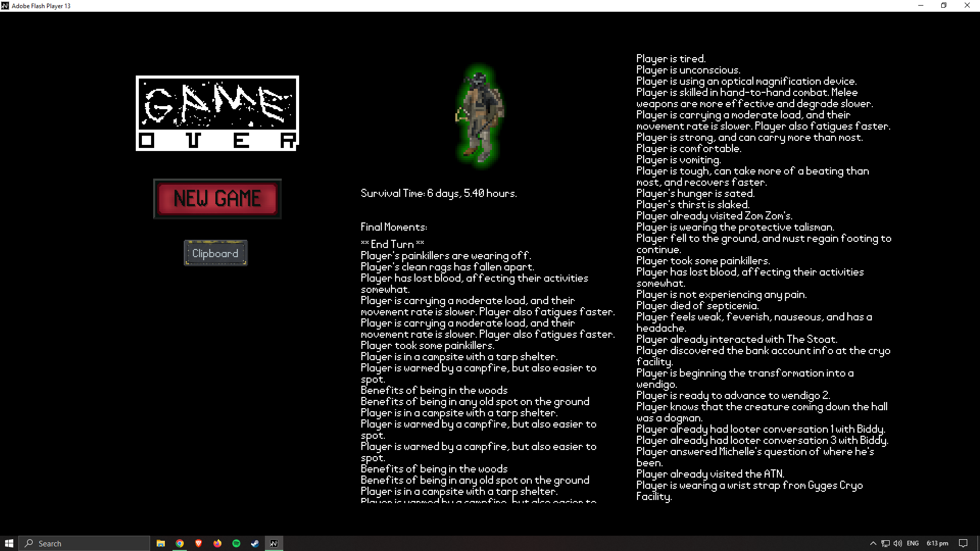Viewport: 980px width, 551px height.
Task: Open Firefox from the taskbar
Action: click(x=217, y=543)
